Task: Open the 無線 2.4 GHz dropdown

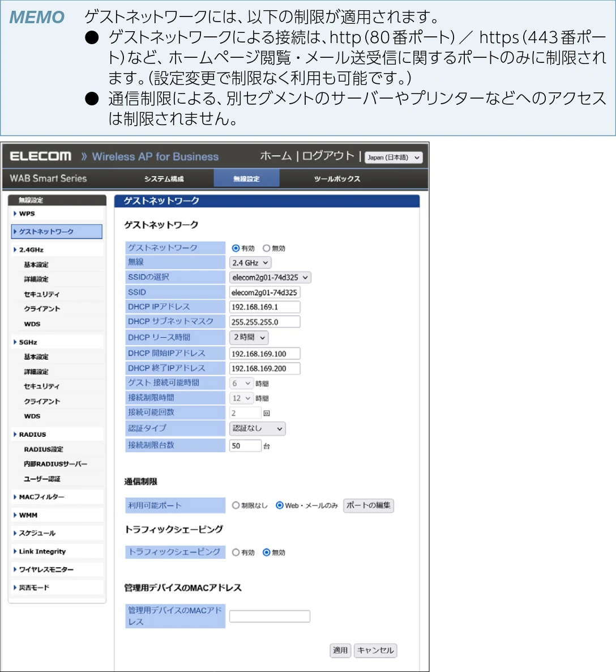Action: coord(250,263)
